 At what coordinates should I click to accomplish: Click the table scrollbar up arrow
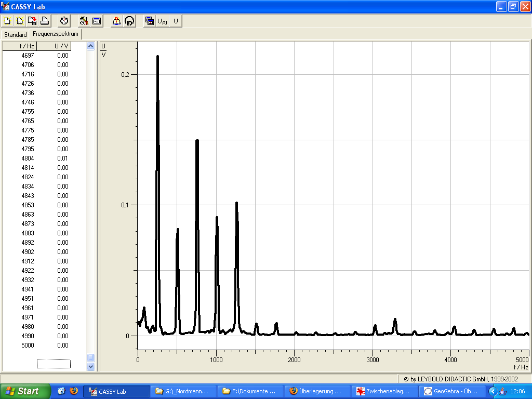[x=91, y=46]
